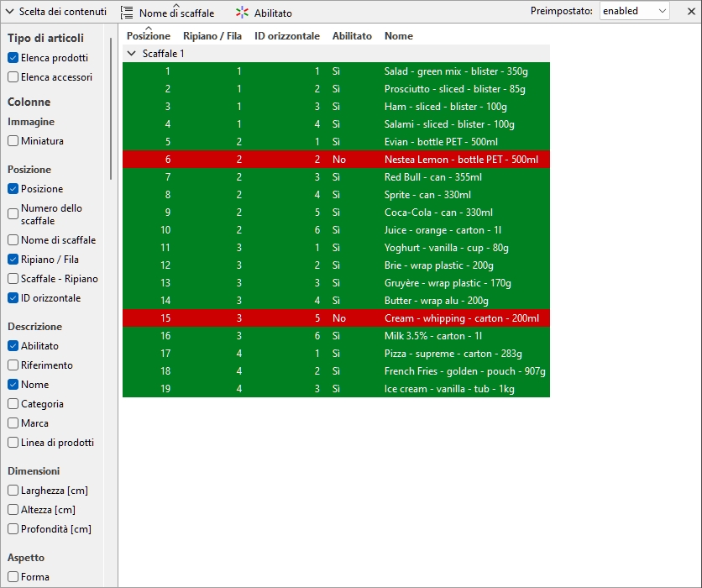Untick Ripiano / Fila checkbox
Image resolution: width=702 pixels, height=588 pixels.
(x=13, y=260)
